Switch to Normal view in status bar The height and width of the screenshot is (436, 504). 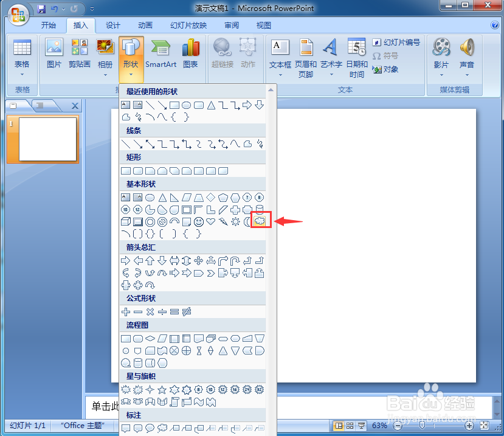coord(339,426)
